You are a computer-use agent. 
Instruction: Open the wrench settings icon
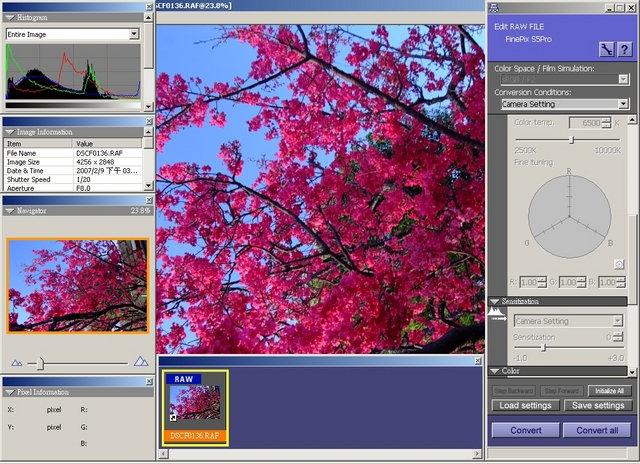(607, 50)
